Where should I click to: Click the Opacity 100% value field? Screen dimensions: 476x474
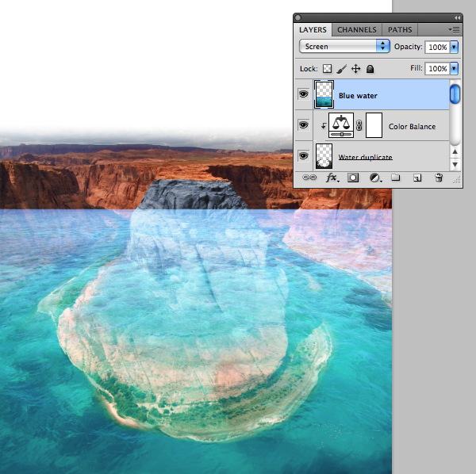[x=437, y=47]
